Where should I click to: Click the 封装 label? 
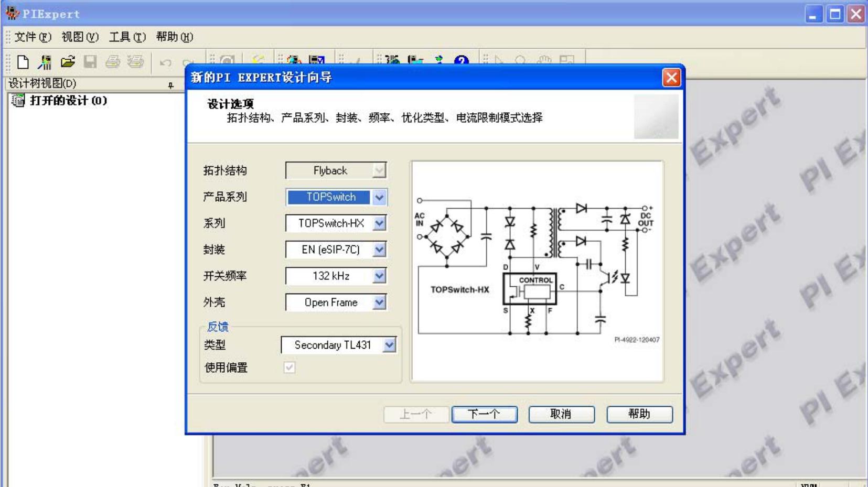point(214,250)
